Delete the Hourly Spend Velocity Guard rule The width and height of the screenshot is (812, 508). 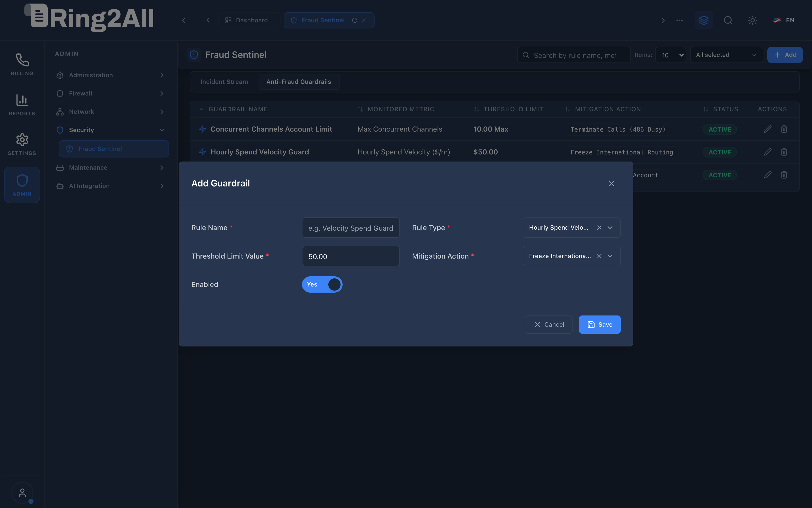click(784, 152)
